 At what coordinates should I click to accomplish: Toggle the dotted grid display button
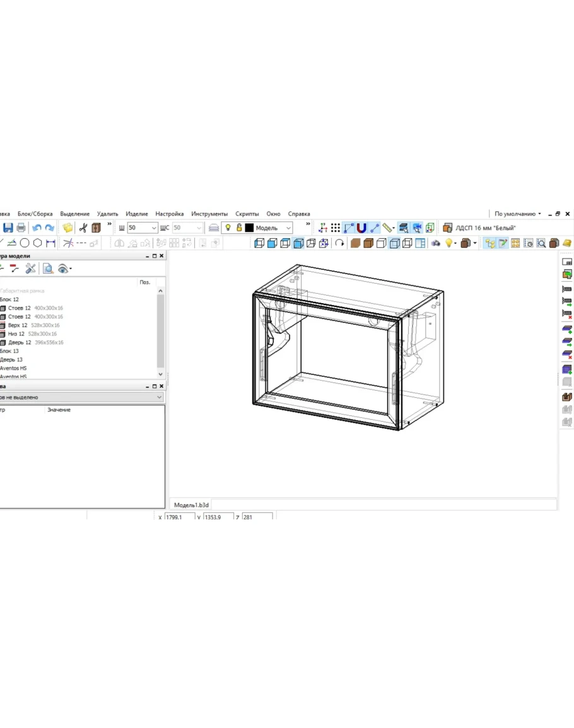tap(336, 228)
